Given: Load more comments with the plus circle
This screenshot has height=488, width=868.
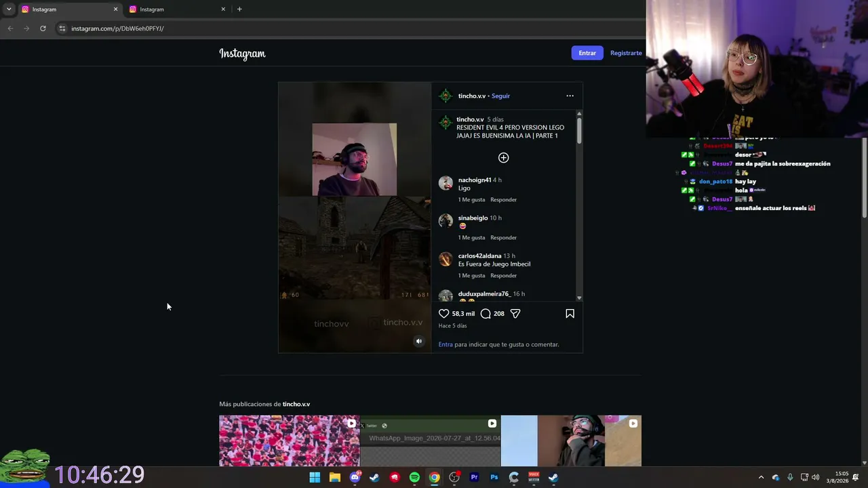Looking at the screenshot, I should pos(503,158).
